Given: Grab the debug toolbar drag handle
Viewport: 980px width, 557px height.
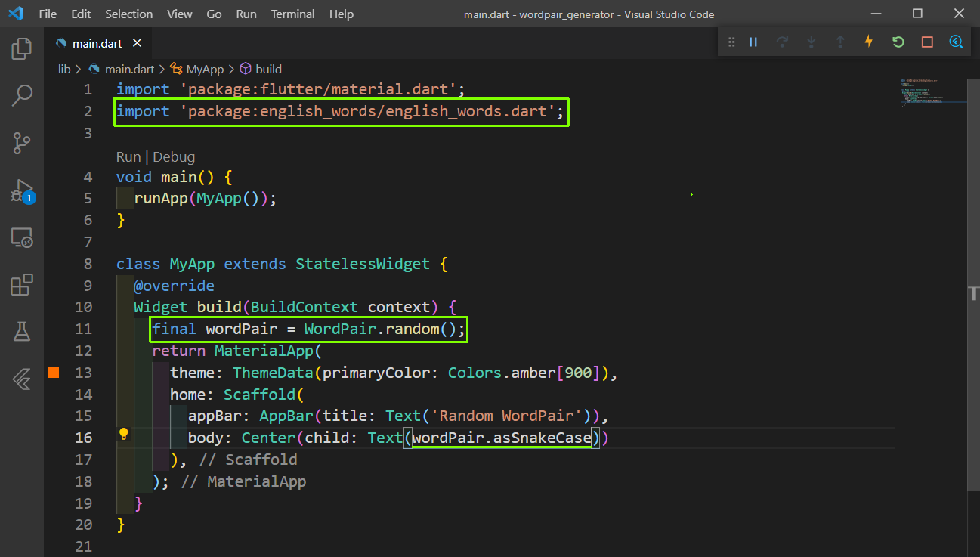Looking at the screenshot, I should coord(731,42).
